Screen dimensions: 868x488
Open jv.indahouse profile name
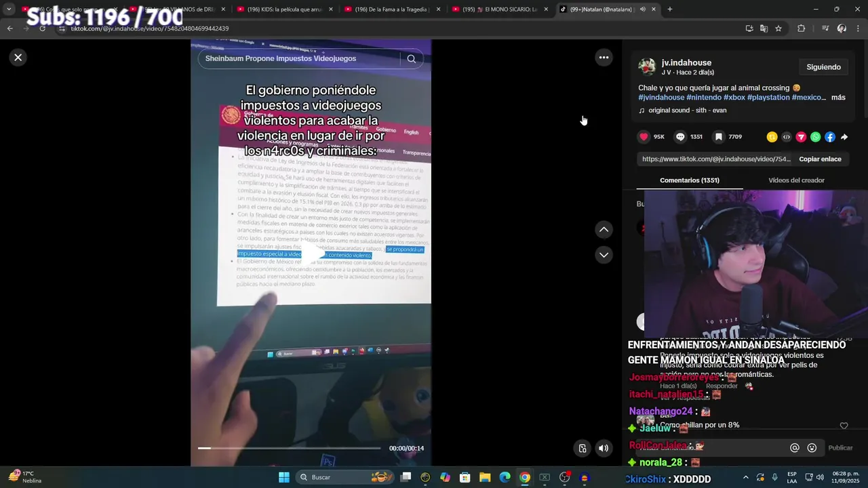click(686, 62)
